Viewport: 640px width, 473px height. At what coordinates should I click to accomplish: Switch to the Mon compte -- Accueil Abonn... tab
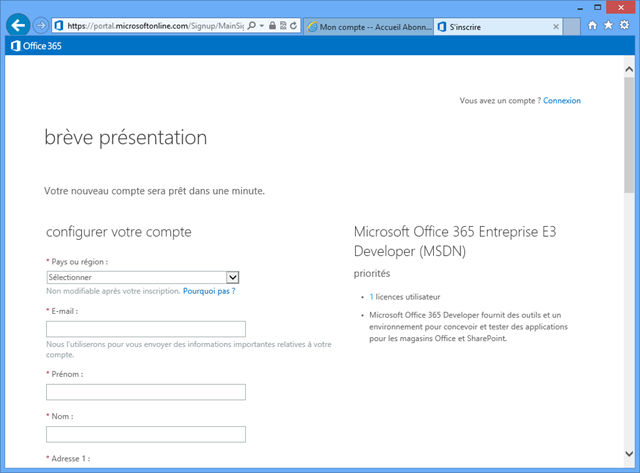pyautogui.click(x=369, y=27)
